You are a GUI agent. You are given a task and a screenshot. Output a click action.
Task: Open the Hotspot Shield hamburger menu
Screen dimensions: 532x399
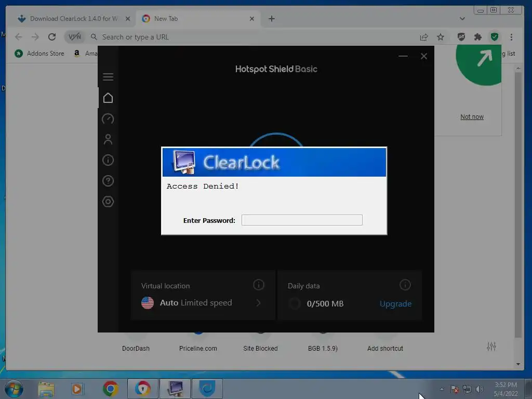click(x=108, y=77)
